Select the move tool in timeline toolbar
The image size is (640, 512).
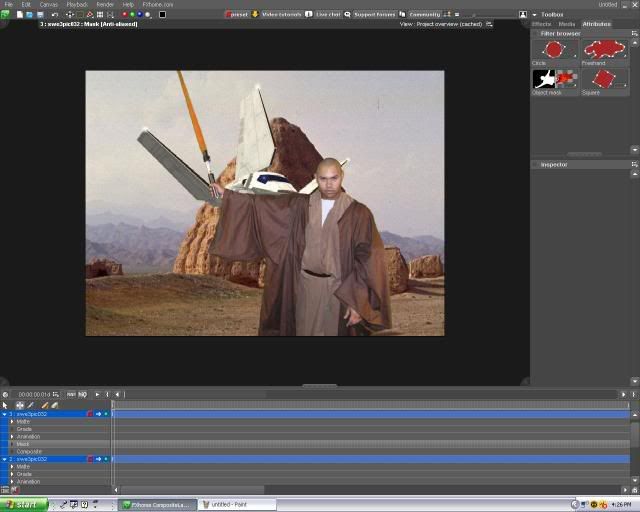tap(20, 405)
